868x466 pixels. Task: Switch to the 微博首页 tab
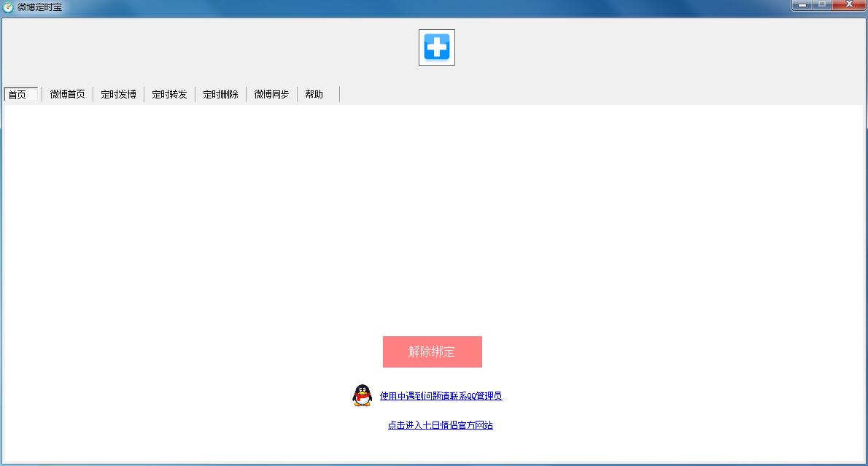(x=68, y=93)
